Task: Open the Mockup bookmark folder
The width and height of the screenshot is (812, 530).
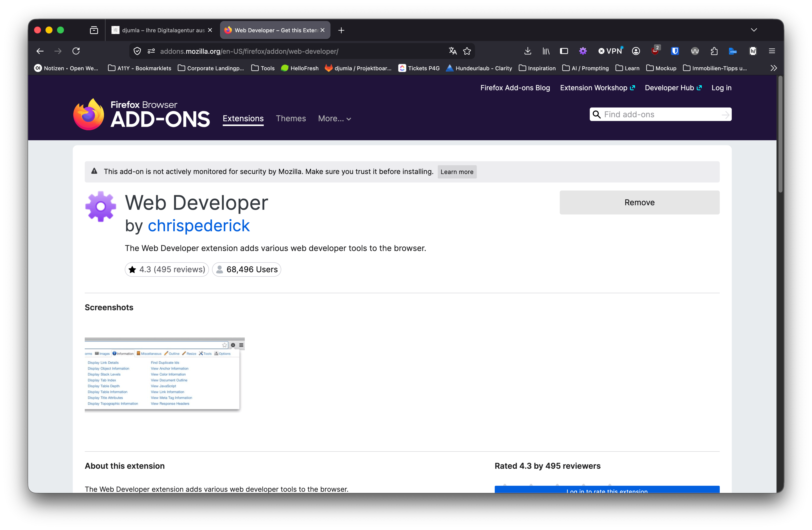Action: click(661, 68)
